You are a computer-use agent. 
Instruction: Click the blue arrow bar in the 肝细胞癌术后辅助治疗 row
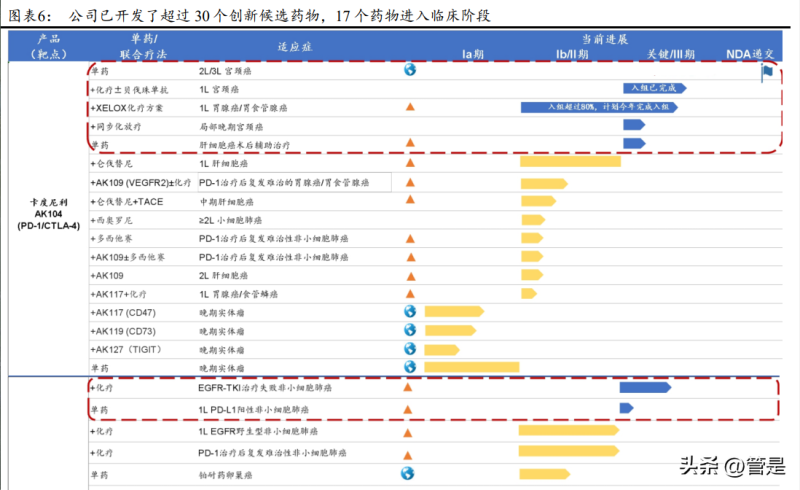coord(634,143)
